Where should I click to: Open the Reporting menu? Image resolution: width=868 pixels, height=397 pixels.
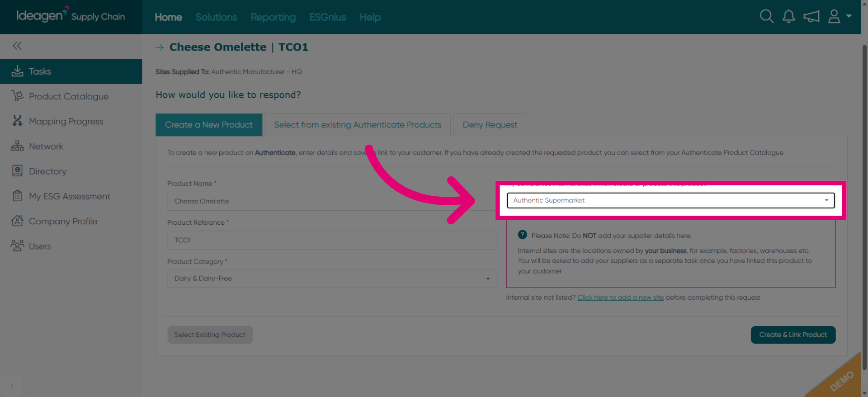coord(273,17)
